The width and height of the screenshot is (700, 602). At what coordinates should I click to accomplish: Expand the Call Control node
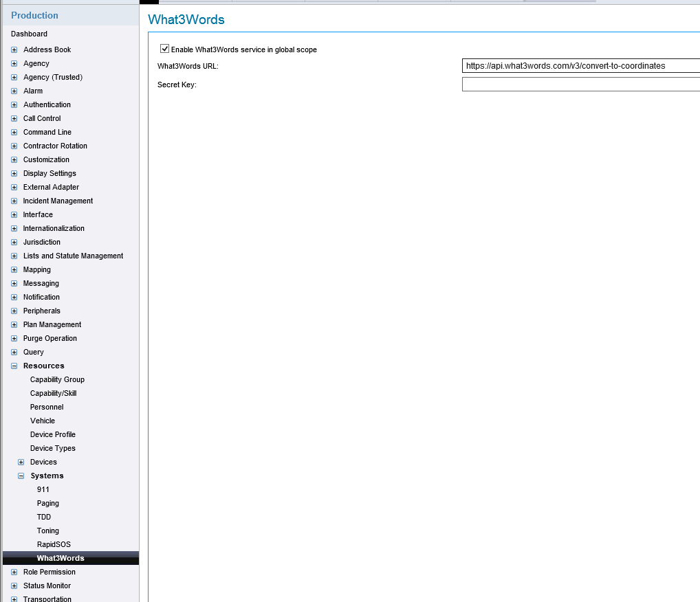(14, 119)
